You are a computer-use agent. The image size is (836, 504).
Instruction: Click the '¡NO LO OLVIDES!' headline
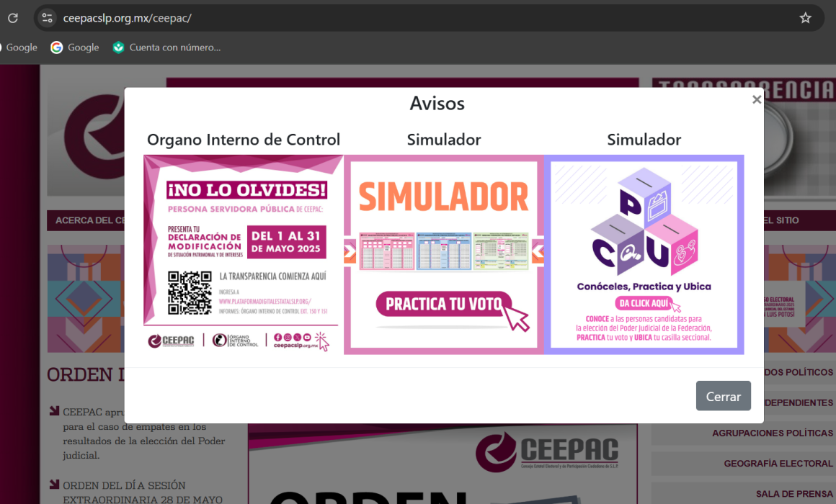[246, 189]
